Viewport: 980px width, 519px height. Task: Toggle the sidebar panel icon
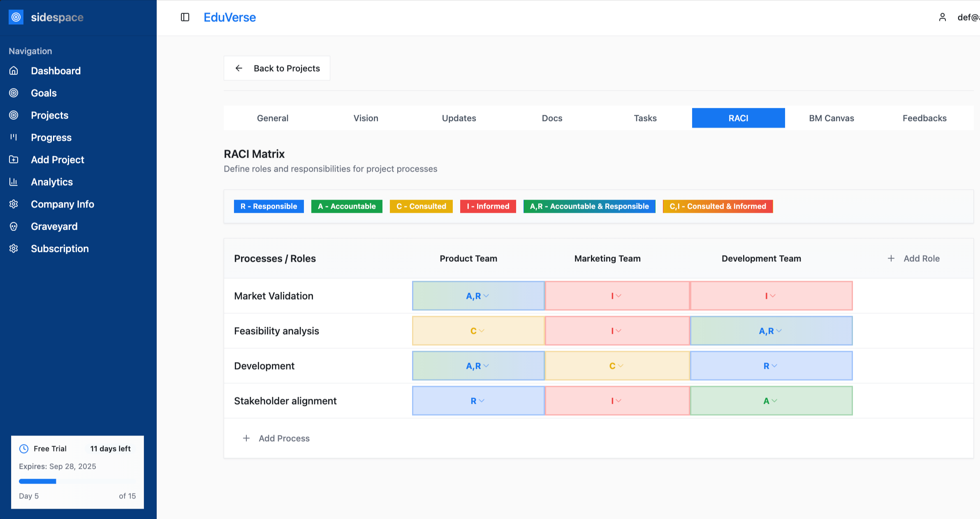(x=185, y=17)
